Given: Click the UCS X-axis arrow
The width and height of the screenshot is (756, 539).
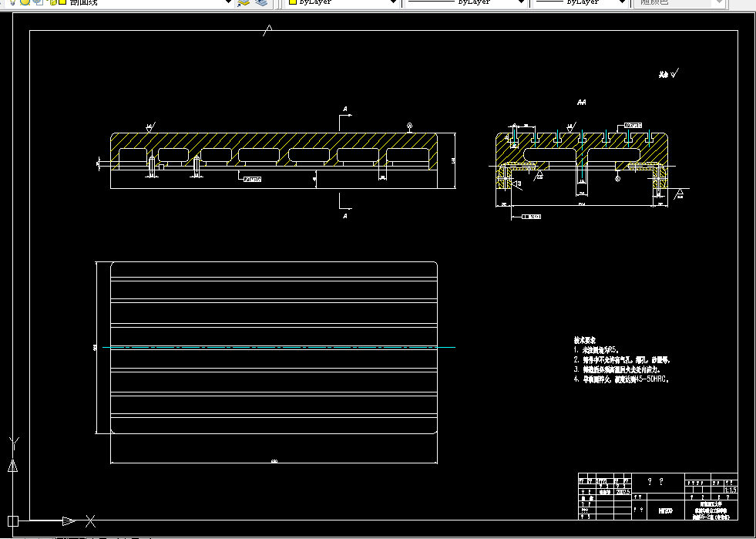Looking at the screenshot, I should [69, 521].
